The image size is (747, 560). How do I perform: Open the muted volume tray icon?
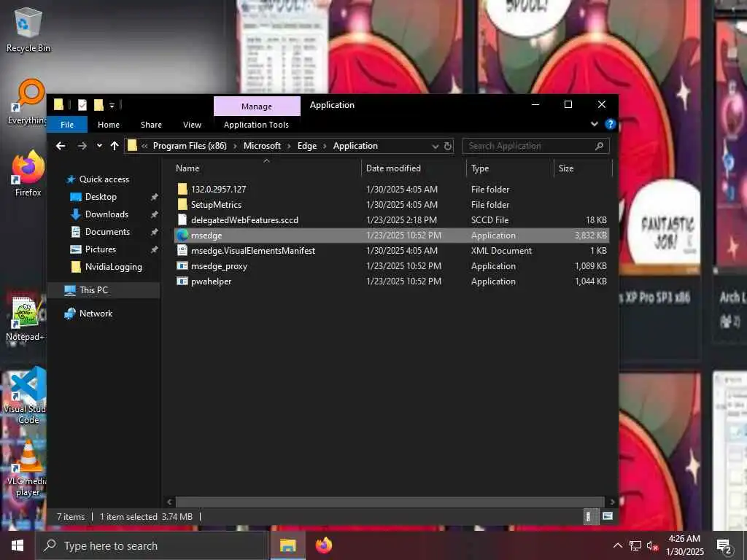tap(653, 545)
